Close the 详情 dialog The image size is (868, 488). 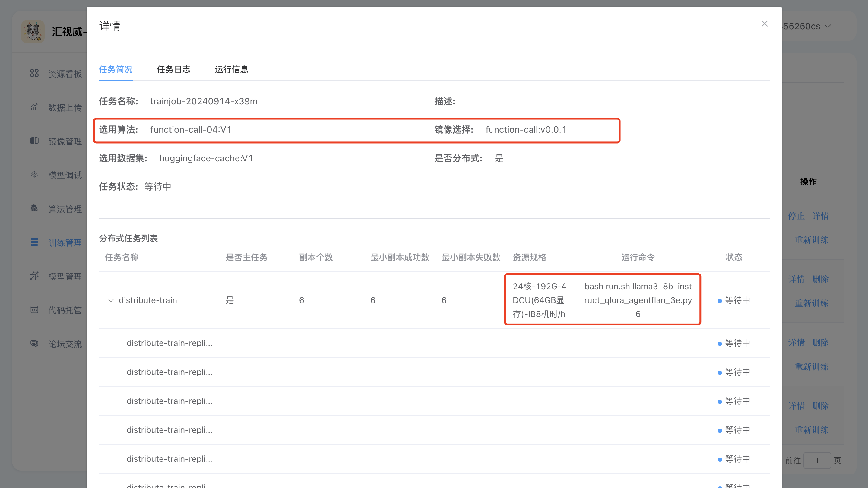tap(765, 24)
